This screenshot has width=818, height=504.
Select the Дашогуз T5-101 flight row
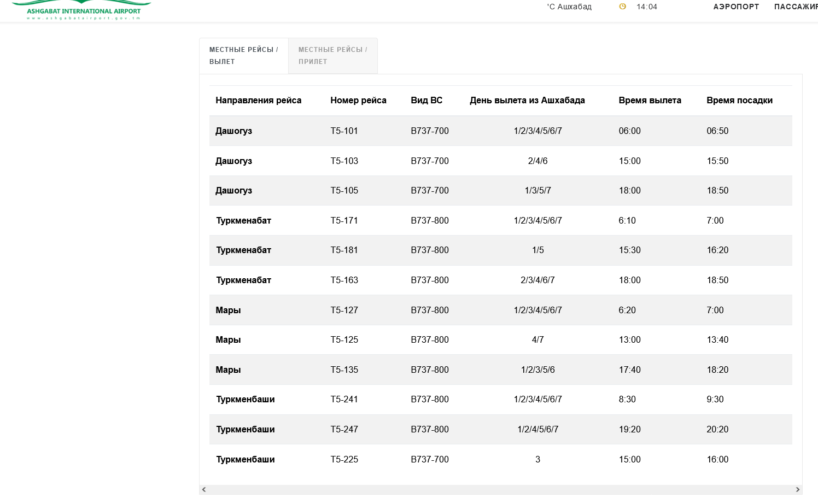click(x=501, y=131)
